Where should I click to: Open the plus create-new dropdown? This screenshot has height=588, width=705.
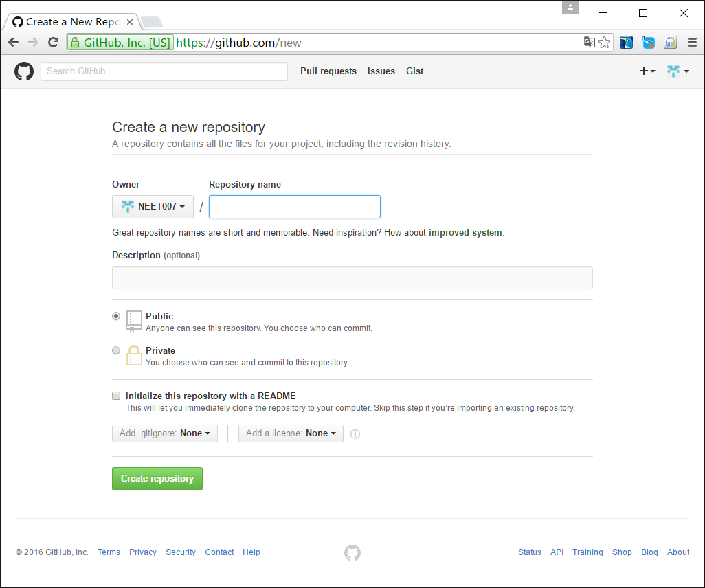pyautogui.click(x=647, y=71)
